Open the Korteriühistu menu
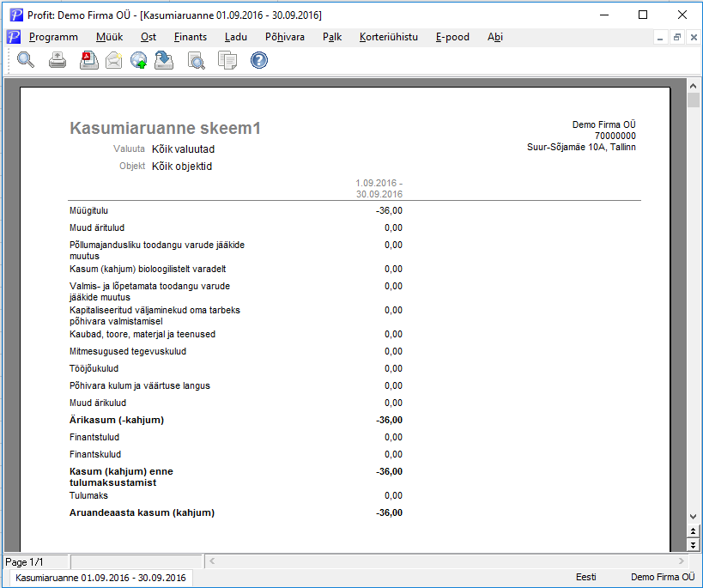This screenshot has width=703, height=588. 389,37
